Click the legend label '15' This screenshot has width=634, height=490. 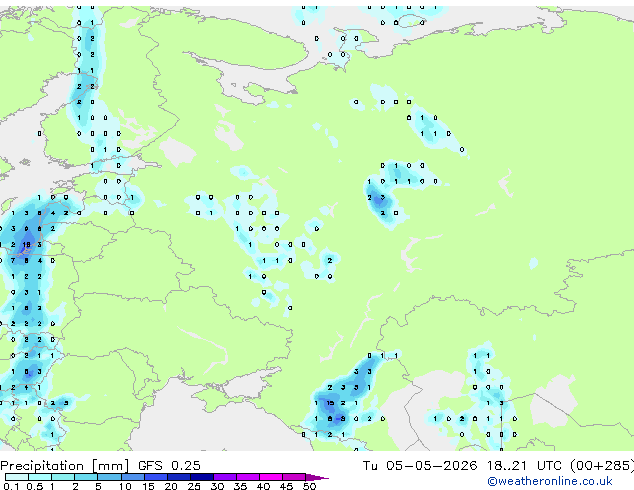click(x=148, y=486)
